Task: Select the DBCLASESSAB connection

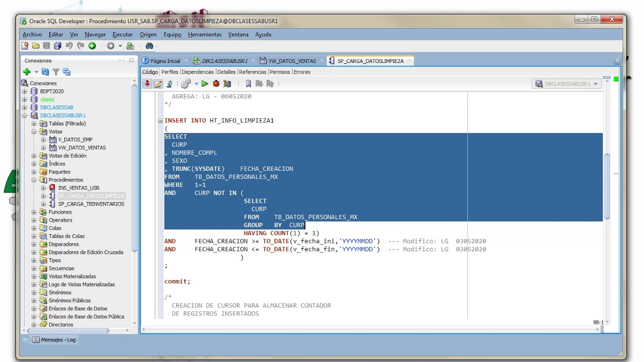Action: [56, 108]
